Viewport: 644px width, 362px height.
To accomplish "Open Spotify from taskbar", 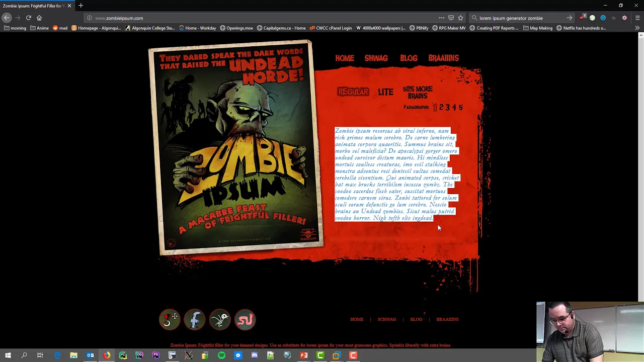I will [x=221, y=355].
